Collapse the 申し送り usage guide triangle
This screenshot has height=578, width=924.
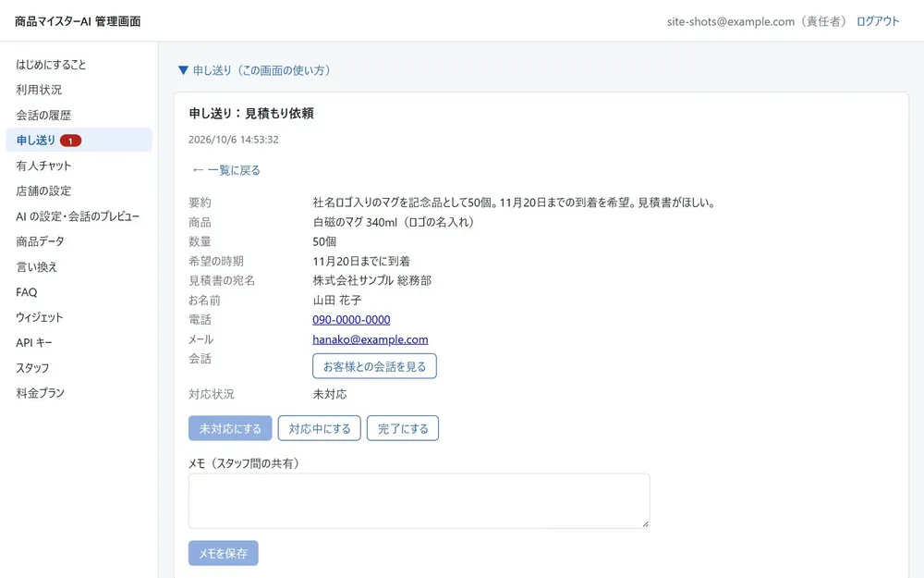click(x=183, y=70)
